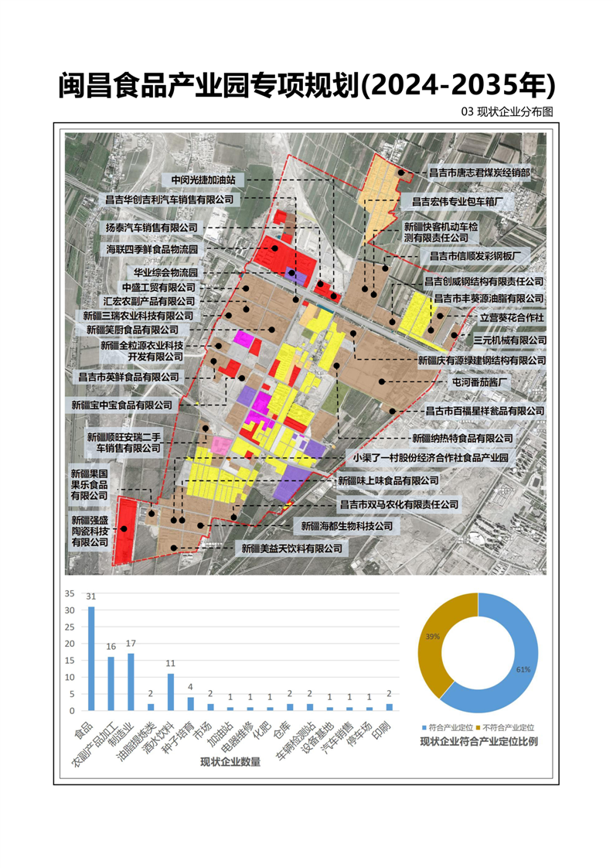Select the label 昌吉创威钢结构有限责任公司
Image resolution: width=613 pixels, height=868 pixels.
coord(484,282)
